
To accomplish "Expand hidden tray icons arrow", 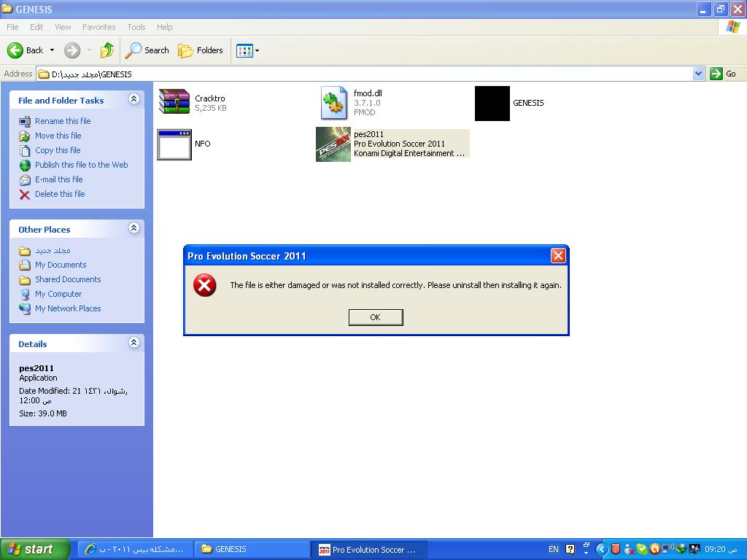I will [x=602, y=549].
